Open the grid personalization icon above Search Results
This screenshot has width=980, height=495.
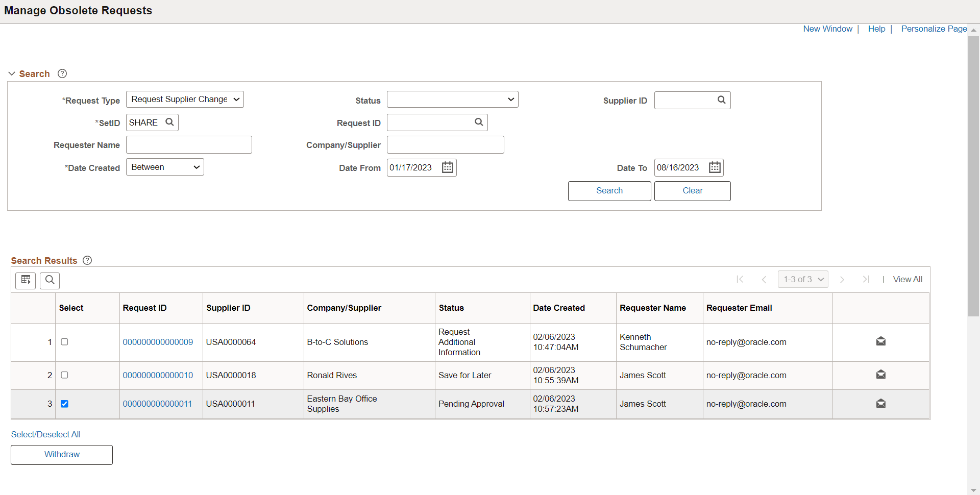point(26,280)
